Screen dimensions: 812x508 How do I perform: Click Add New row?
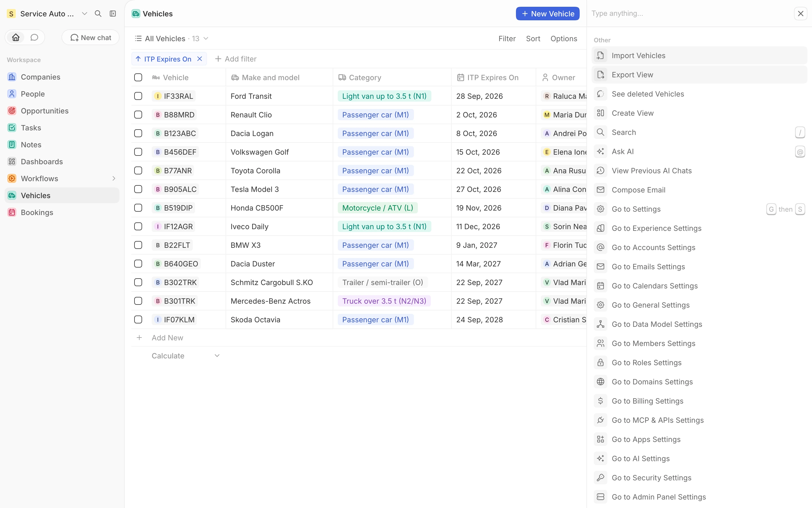point(167,338)
